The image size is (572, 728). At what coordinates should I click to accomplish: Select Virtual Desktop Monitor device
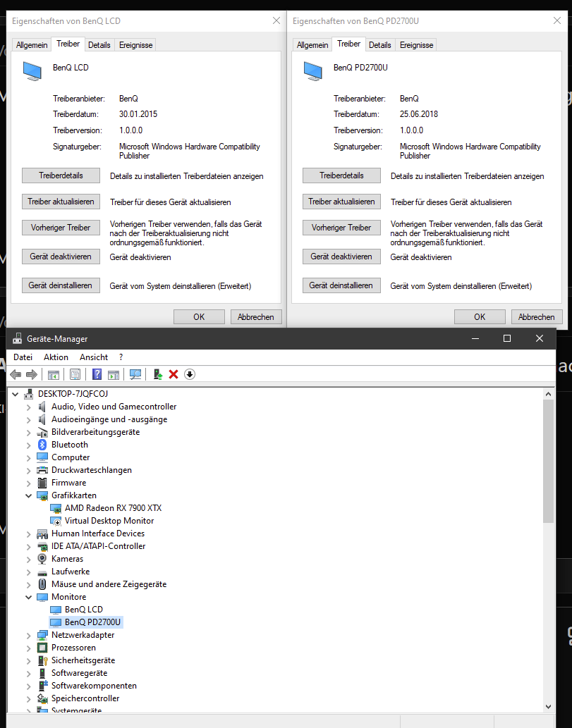click(x=109, y=521)
